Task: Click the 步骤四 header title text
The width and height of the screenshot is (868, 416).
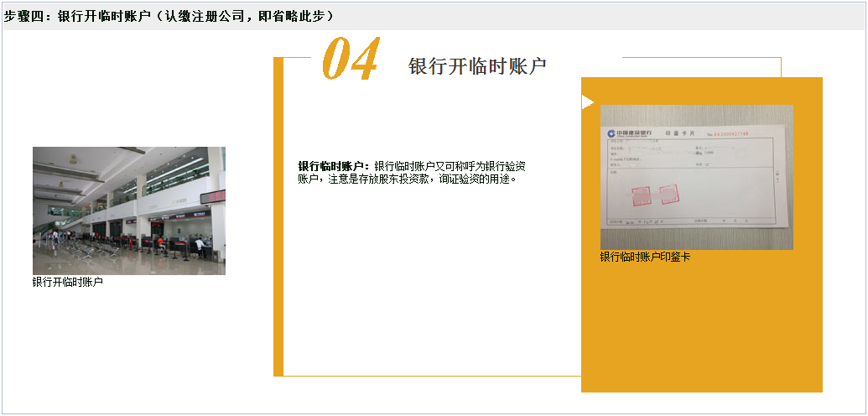Action: click(x=168, y=16)
